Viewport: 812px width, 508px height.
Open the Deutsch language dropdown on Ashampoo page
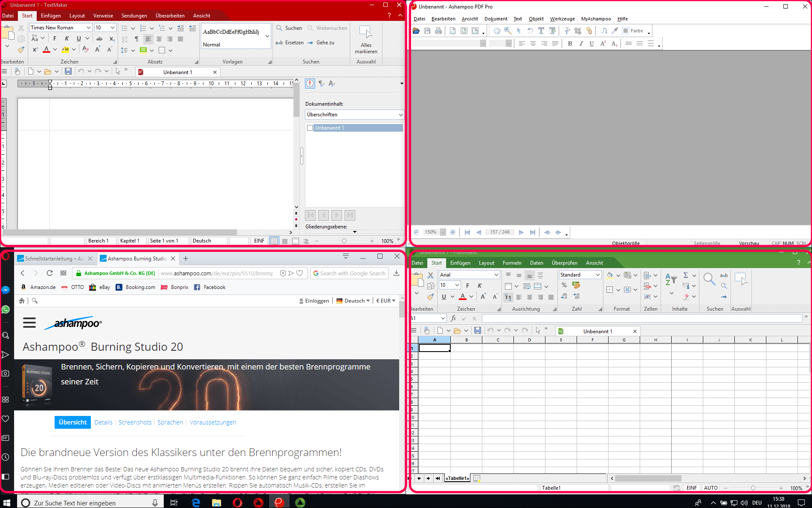pos(353,300)
